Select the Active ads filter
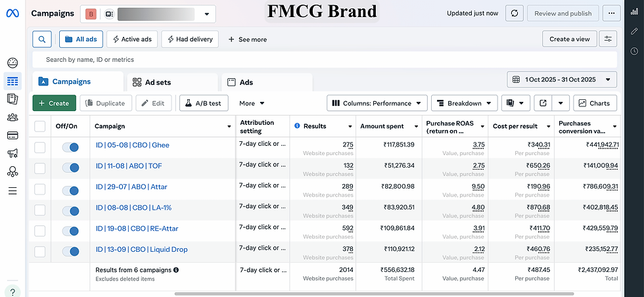The height and width of the screenshot is (297, 644). tap(132, 39)
